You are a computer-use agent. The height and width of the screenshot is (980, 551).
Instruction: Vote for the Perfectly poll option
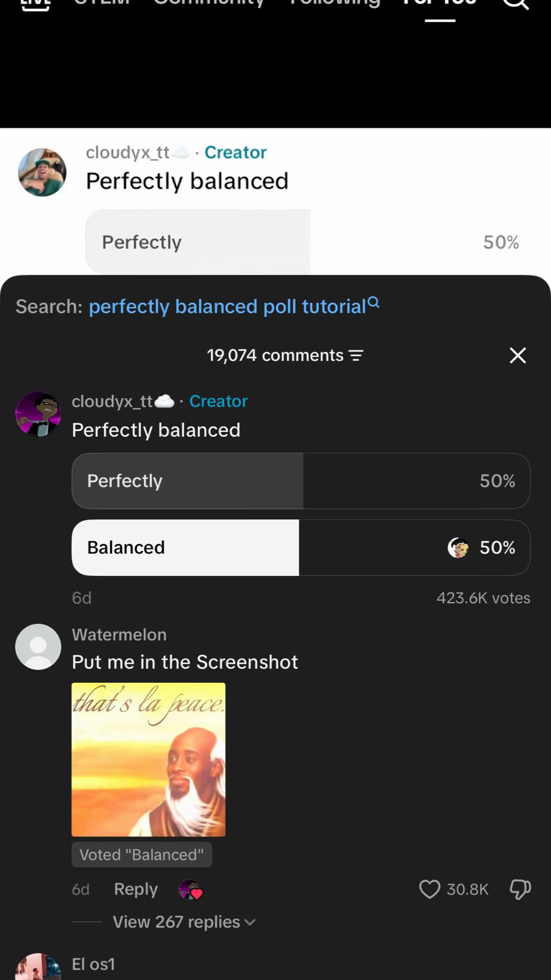[301, 481]
